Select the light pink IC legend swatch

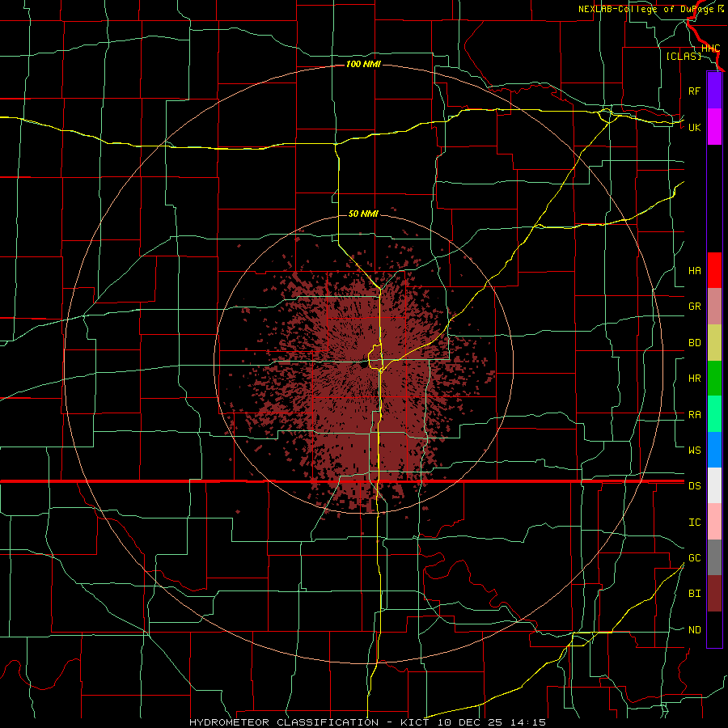pos(714,522)
